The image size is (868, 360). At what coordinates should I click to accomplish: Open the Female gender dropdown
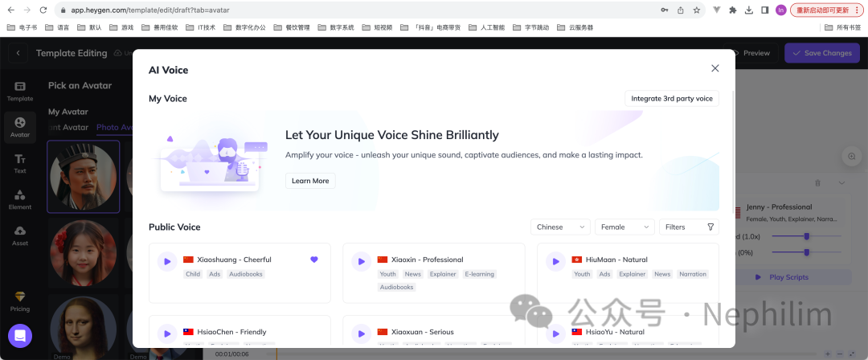coord(624,227)
